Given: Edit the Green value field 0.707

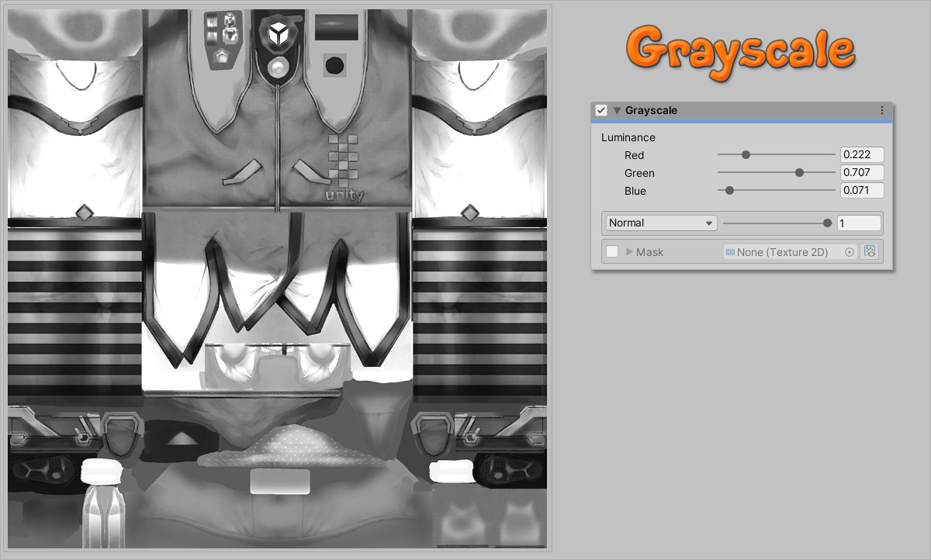Looking at the screenshot, I should [862, 173].
